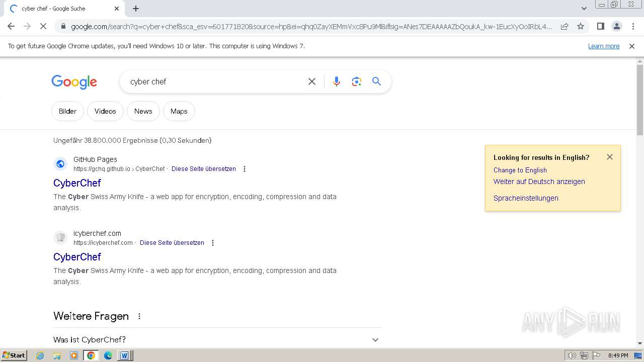
Task: Translate the icyberchef.com result page
Action: click(172, 243)
